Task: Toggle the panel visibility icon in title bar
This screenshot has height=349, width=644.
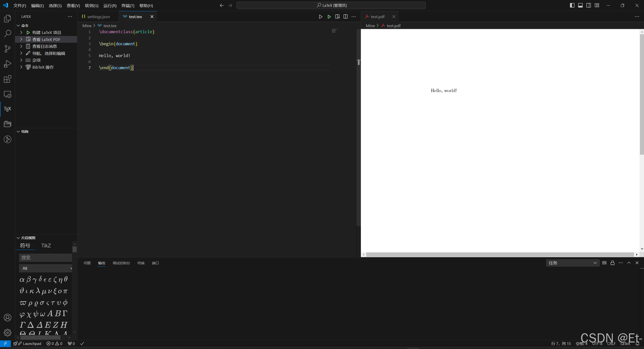Action: coord(580,5)
